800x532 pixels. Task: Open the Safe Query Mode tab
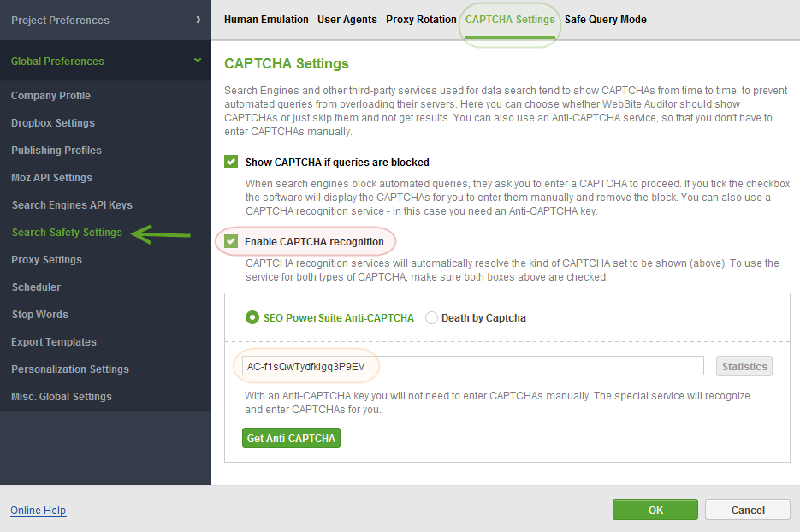tap(605, 20)
